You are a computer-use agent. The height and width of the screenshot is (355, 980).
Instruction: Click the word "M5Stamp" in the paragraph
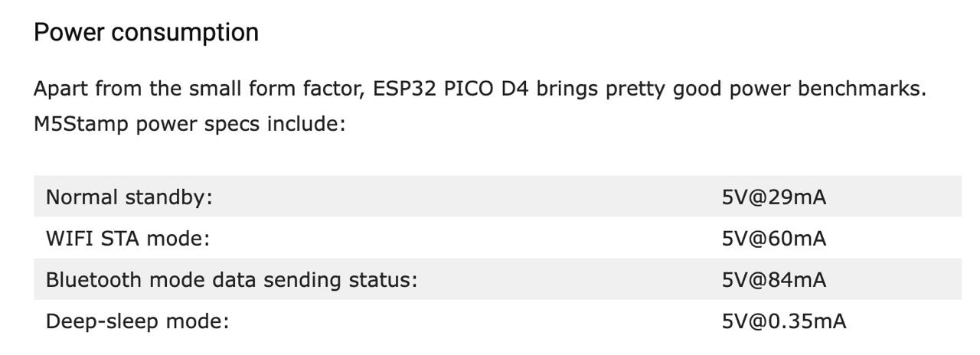click(x=82, y=124)
